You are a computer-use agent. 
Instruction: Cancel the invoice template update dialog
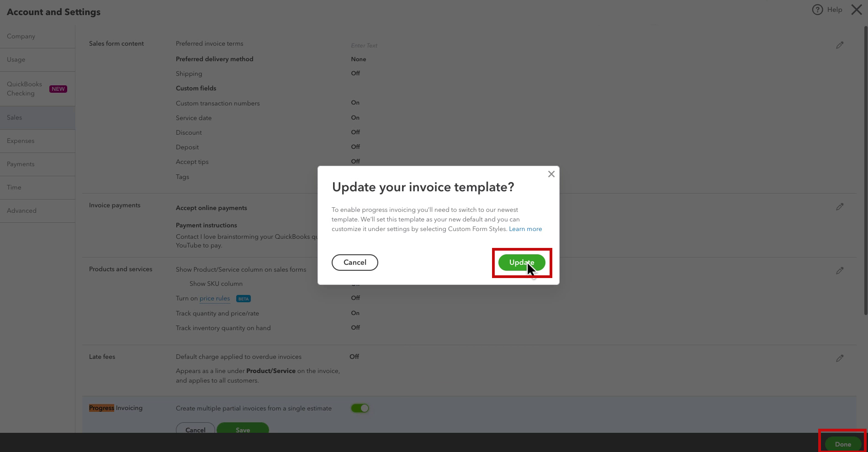pyautogui.click(x=355, y=263)
